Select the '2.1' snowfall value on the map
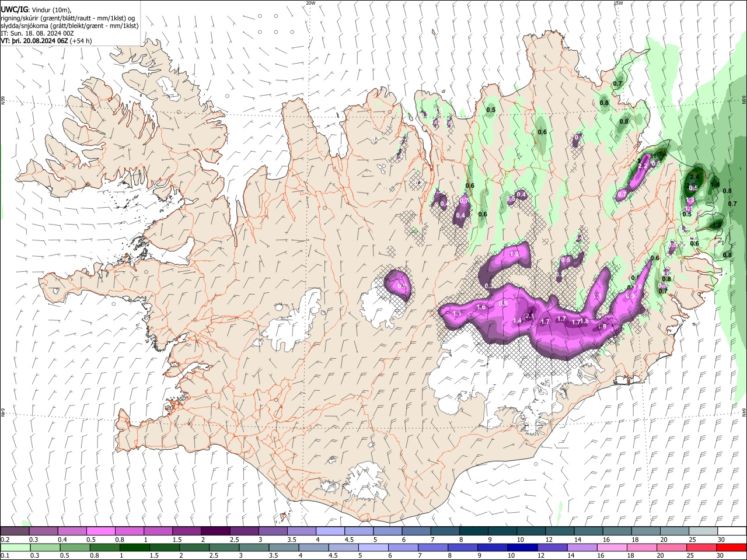Image resolution: width=747 pixels, height=560 pixels. pyautogui.click(x=530, y=316)
